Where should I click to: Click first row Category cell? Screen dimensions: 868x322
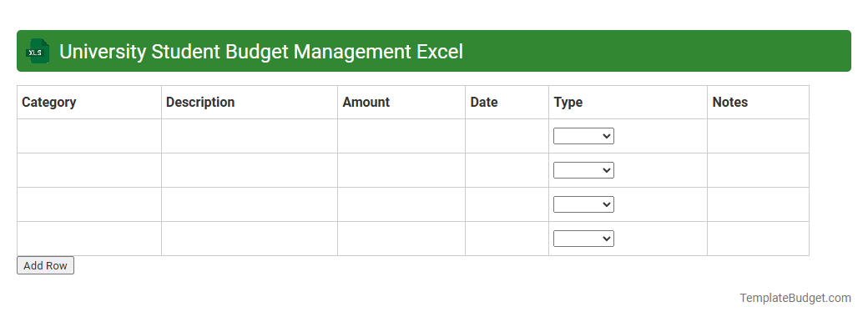click(89, 136)
